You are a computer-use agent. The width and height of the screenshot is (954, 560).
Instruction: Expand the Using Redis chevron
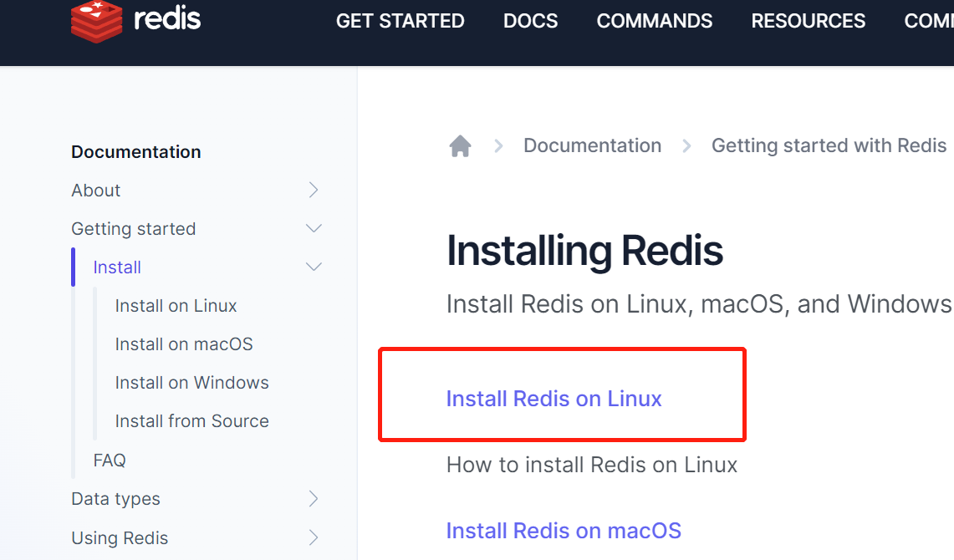314,537
